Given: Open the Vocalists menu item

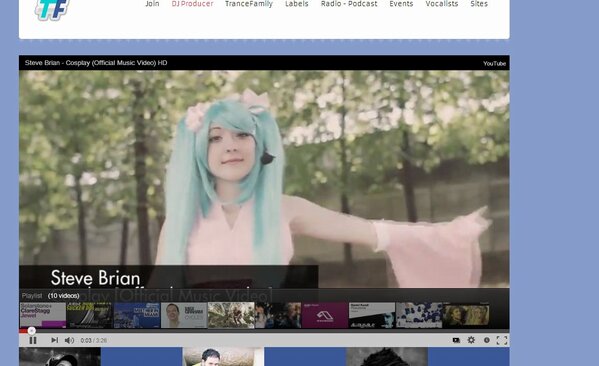Looking at the screenshot, I should (442, 4).
